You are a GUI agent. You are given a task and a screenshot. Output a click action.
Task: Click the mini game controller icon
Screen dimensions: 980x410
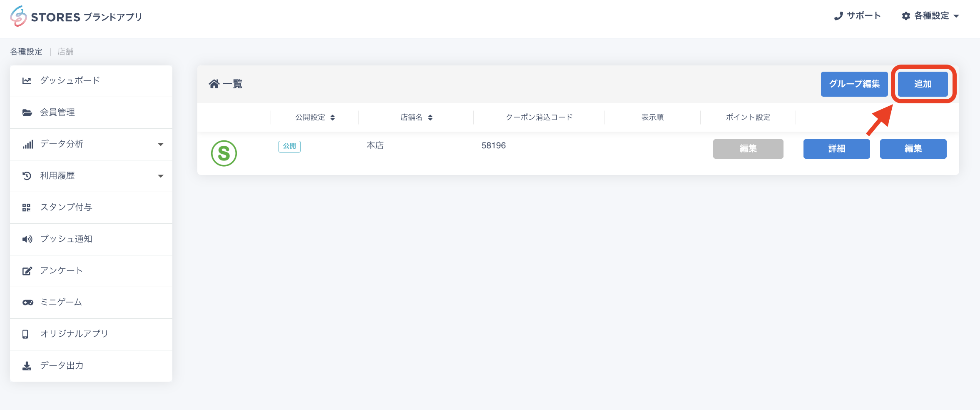(27, 302)
